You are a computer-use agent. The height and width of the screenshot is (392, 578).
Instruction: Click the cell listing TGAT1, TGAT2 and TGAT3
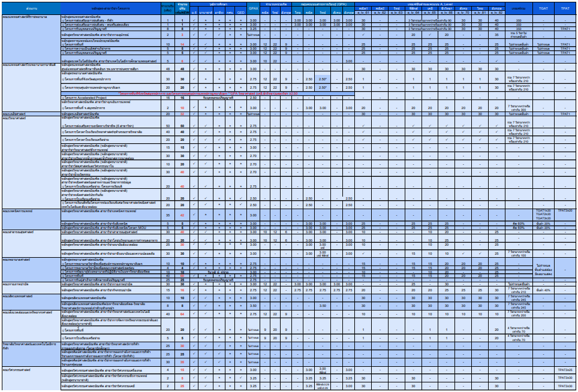(x=543, y=215)
